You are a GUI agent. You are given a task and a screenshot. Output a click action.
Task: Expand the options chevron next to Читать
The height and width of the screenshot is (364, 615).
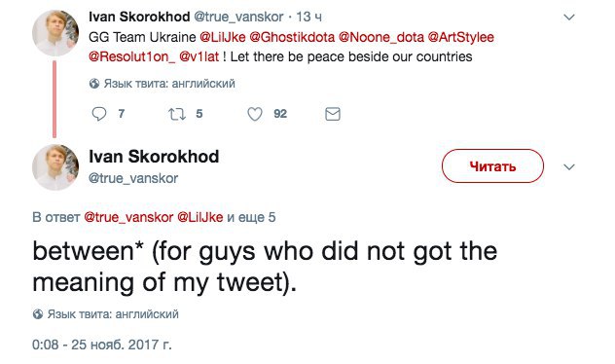pyautogui.click(x=568, y=167)
